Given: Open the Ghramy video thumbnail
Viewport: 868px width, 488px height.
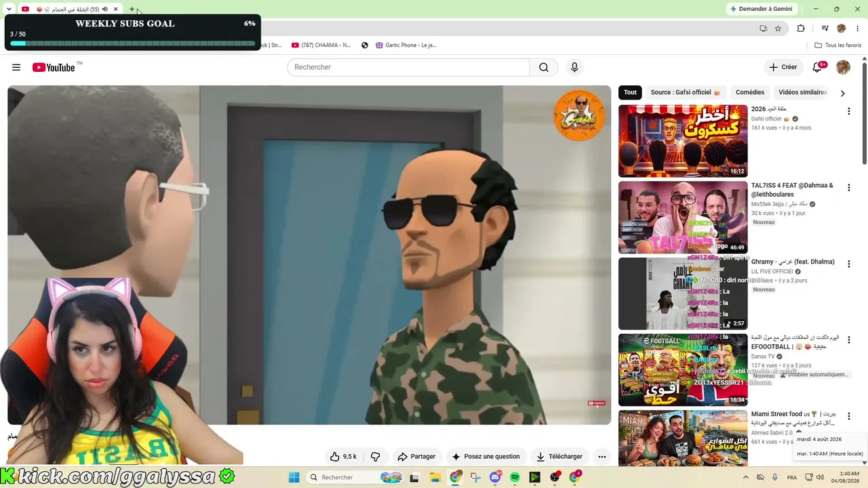Looking at the screenshot, I should 683,293.
